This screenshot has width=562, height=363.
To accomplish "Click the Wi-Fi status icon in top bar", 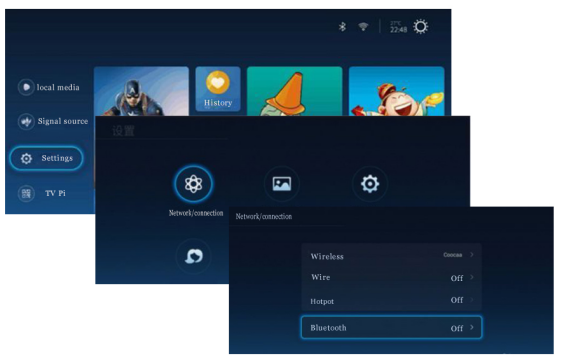I will 363,27.
